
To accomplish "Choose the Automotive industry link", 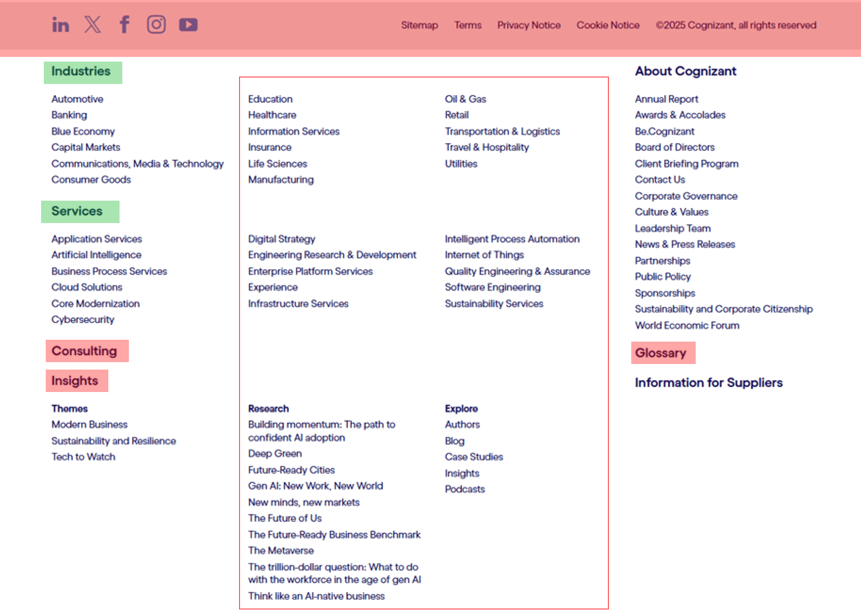I will (x=77, y=99).
